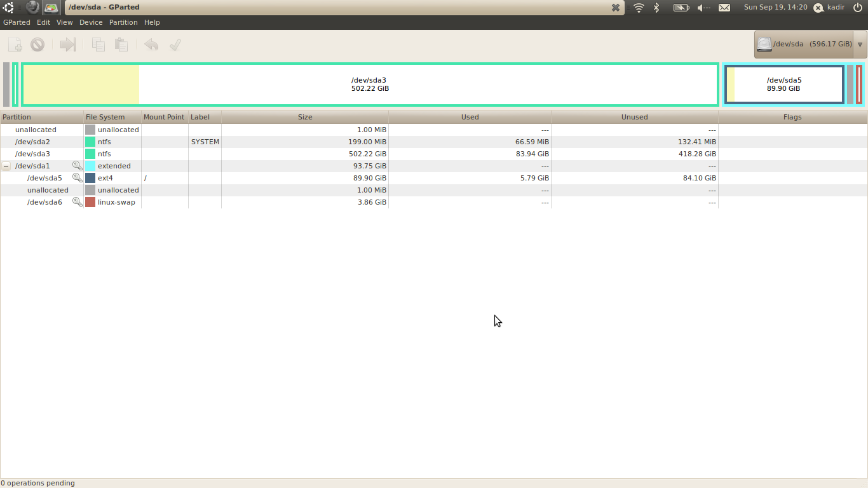The image size is (868, 488).
Task: Sort table by the Size column header
Action: click(x=305, y=117)
